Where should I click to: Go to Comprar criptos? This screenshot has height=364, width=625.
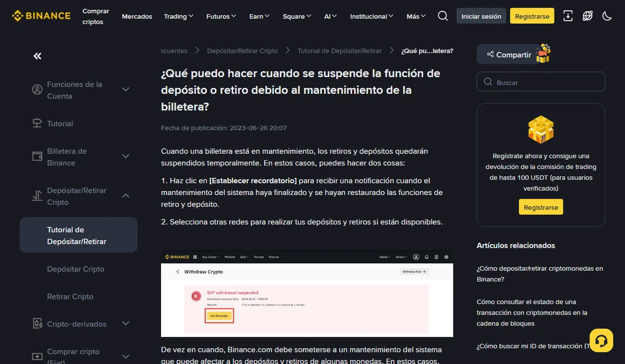coord(96,16)
